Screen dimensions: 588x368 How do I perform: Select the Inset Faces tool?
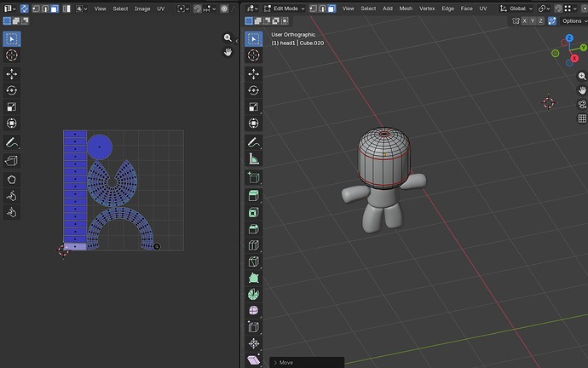coord(253,212)
